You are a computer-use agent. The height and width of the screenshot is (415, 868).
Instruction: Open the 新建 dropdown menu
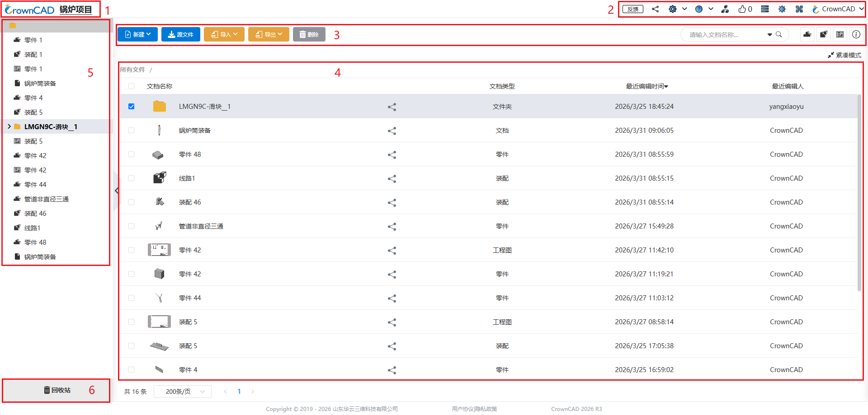[137, 34]
